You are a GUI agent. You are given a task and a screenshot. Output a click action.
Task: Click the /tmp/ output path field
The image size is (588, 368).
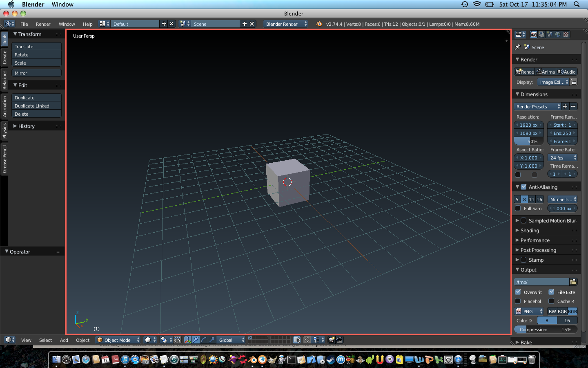click(x=541, y=282)
